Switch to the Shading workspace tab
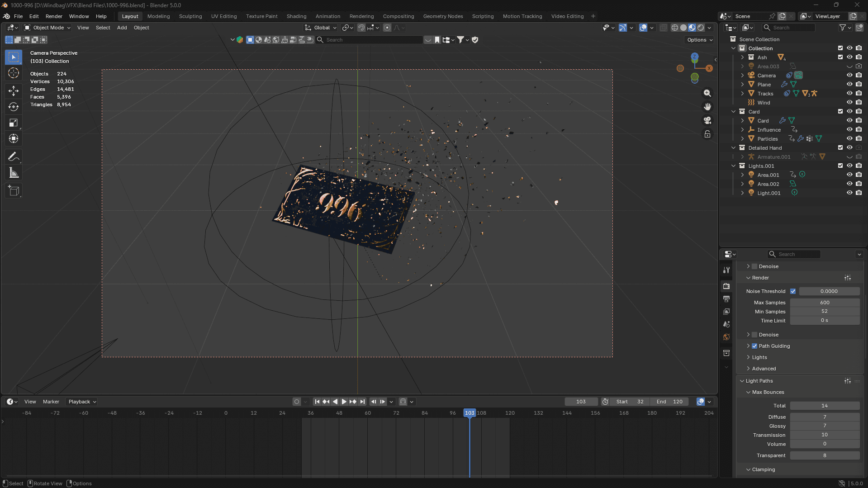Viewport: 868px width, 488px height. click(x=296, y=16)
